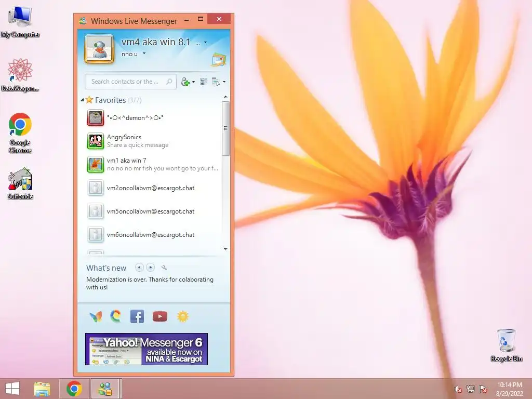The image size is (532, 399).
Task: Click the search magnifier icon
Action: click(x=169, y=82)
